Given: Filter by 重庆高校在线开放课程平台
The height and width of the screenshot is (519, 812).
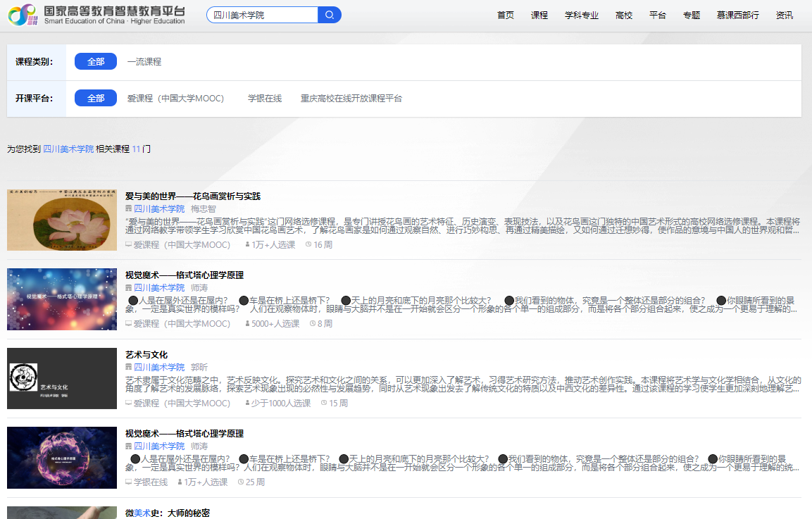Looking at the screenshot, I should tap(351, 99).
